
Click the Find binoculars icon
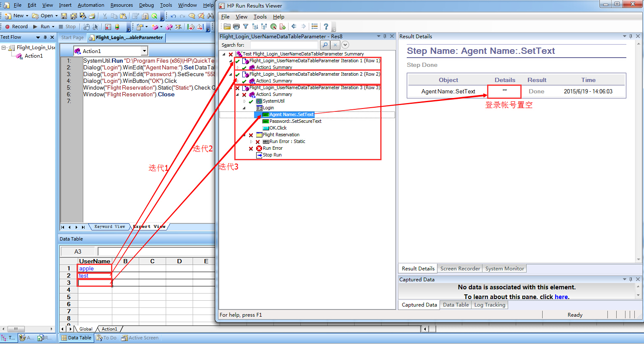210,16
